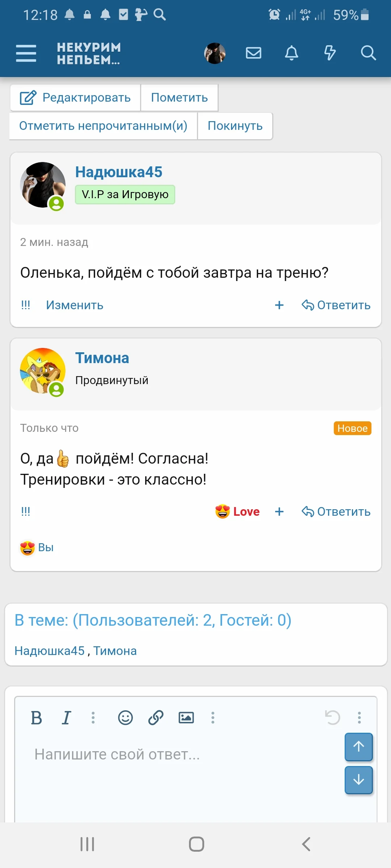
Task: Expand more insert options after image icon
Action: click(213, 718)
